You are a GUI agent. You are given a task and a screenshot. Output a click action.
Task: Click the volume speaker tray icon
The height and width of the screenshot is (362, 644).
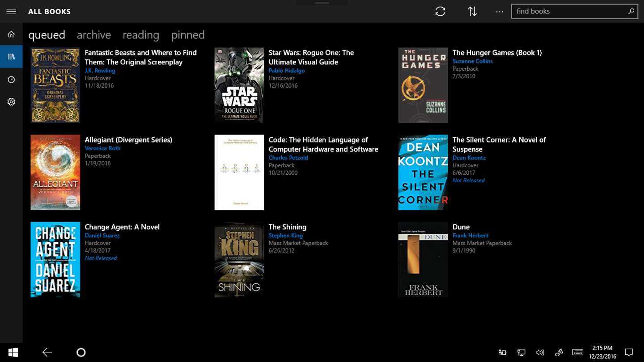tap(540, 352)
